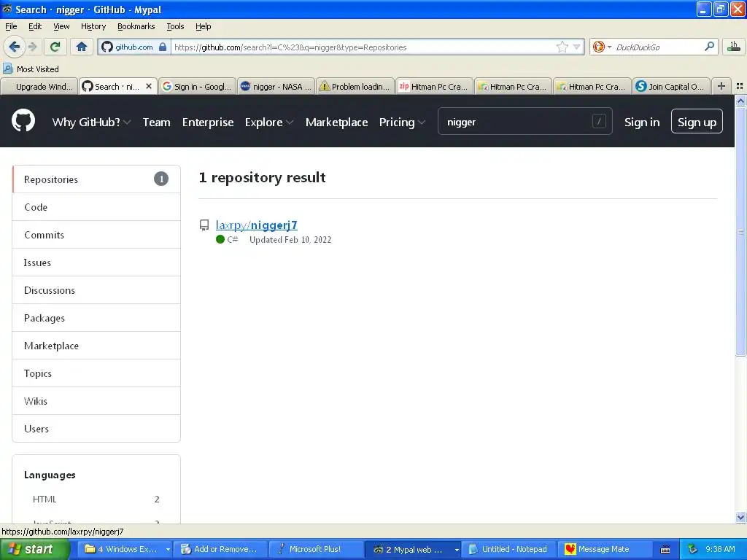This screenshot has width=747, height=560.
Task: Click the magnifier in DuckDuckGo search box
Action: 709,47
